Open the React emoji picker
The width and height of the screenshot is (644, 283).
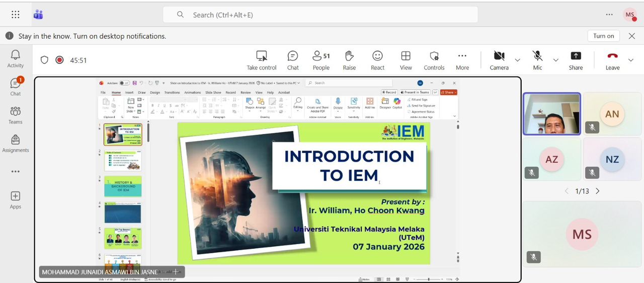click(x=377, y=60)
